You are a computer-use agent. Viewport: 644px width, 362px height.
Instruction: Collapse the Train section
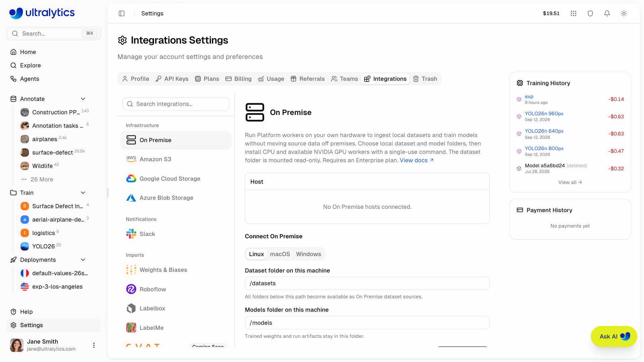tap(83, 193)
